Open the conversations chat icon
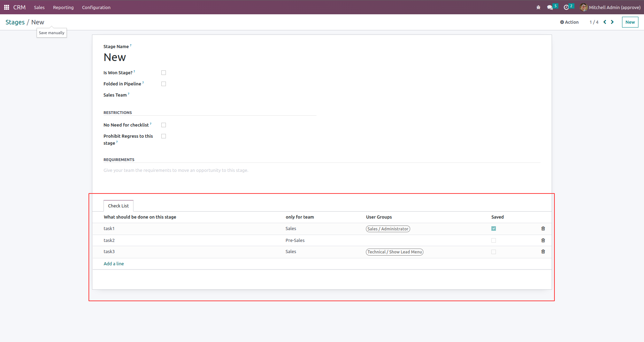 point(550,7)
